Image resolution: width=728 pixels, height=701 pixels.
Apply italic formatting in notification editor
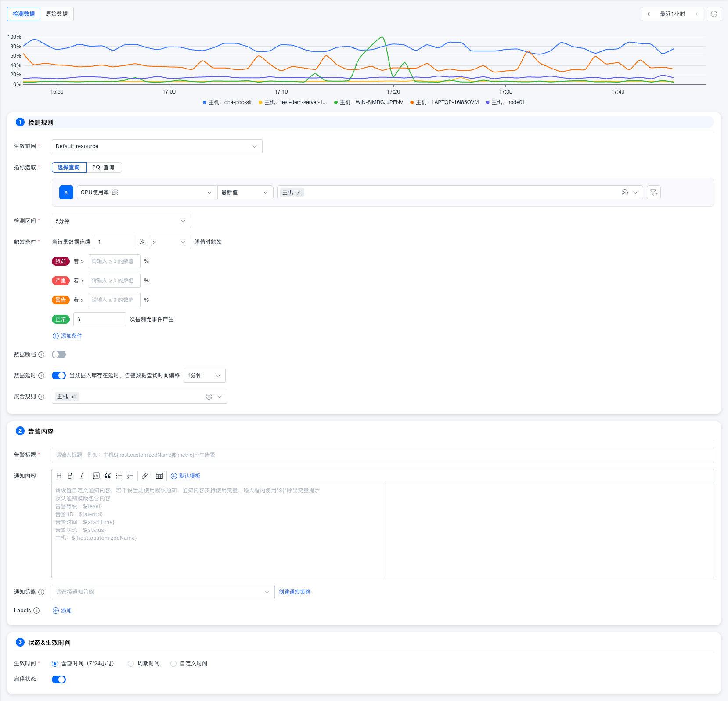point(81,476)
